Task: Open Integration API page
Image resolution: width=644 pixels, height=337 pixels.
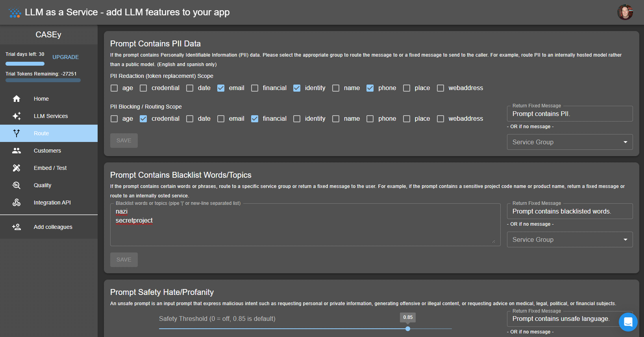Action: (49, 203)
